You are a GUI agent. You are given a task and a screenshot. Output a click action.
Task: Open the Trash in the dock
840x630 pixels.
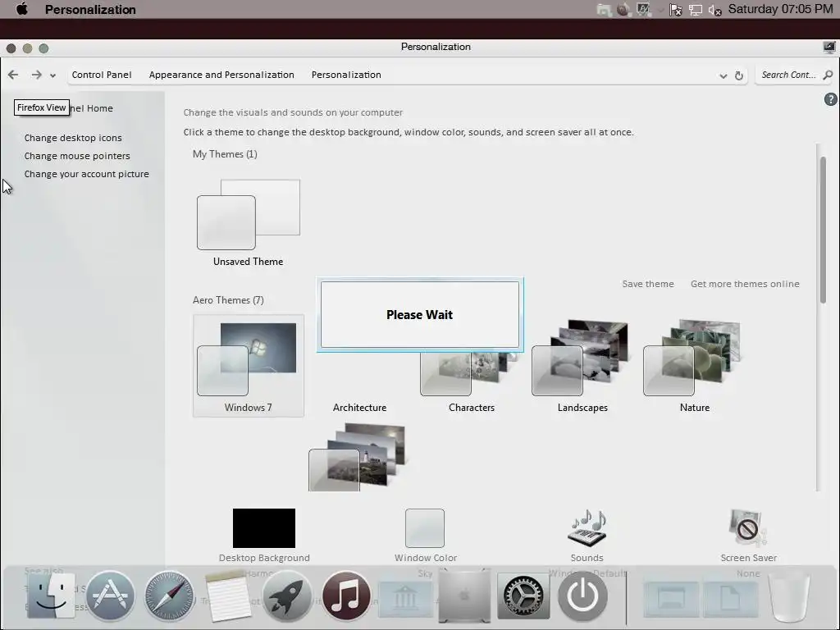point(789,597)
